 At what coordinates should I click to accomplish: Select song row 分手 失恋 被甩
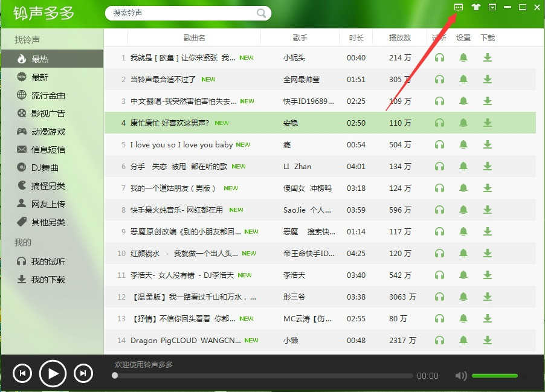coord(320,167)
